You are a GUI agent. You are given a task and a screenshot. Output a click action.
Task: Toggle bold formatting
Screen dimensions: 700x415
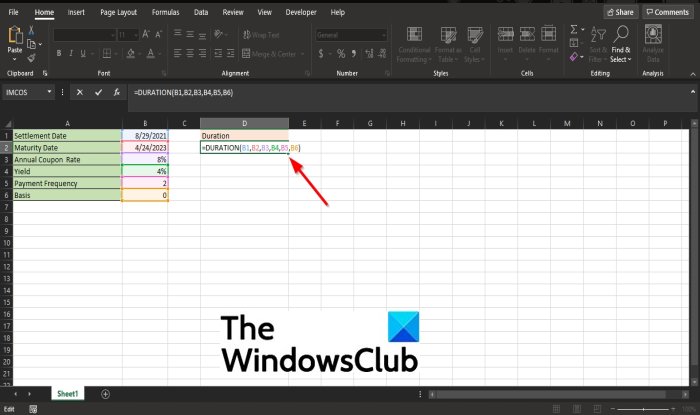[57, 53]
